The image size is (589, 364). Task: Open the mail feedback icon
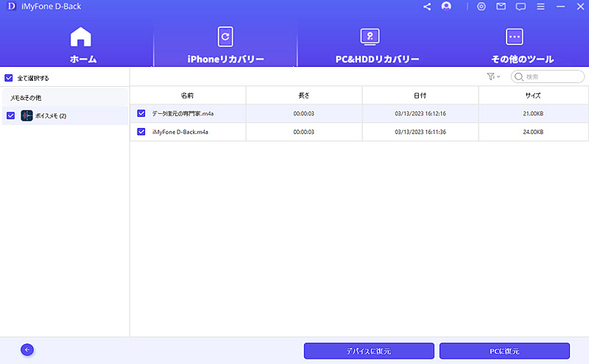501,7
